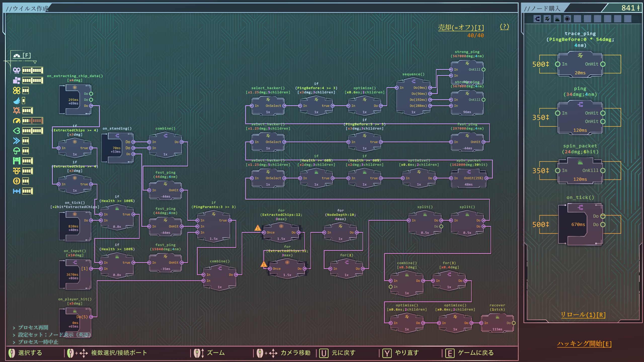This screenshot has height=362, width=644.
Task: Click the warning triangle on upper ExtractedChips for-node
Action: point(258,228)
